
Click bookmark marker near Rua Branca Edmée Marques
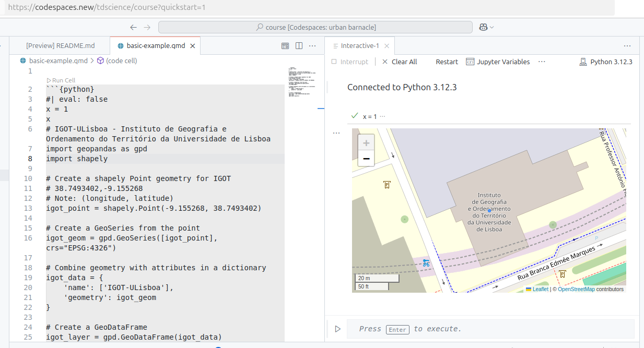coord(563,274)
